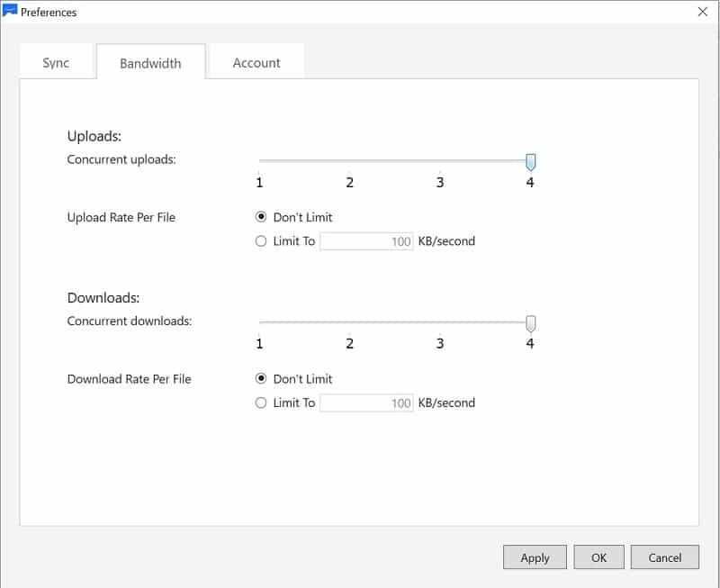This screenshot has height=588, width=720.
Task: Set concurrent downloads slider to 1
Action: (259, 323)
